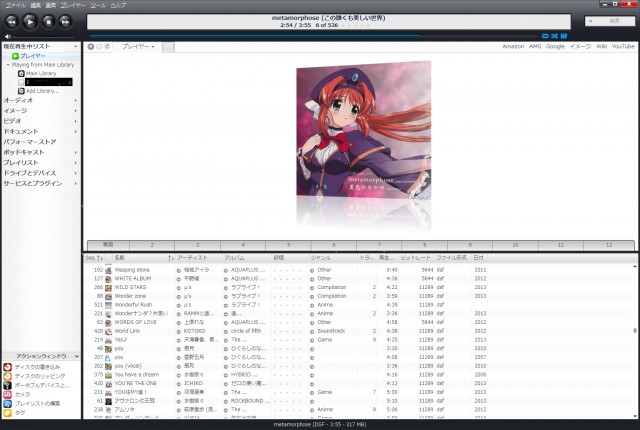Expand サービスとプラグイン section
This screenshot has width=640, height=430.
pyautogui.click(x=41, y=184)
